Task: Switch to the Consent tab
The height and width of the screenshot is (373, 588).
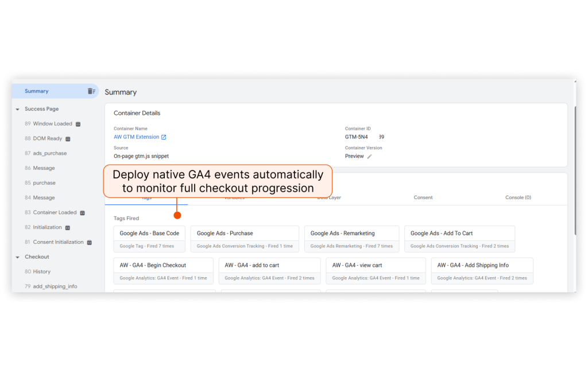Action: pyautogui.click(x=423, y=197)
